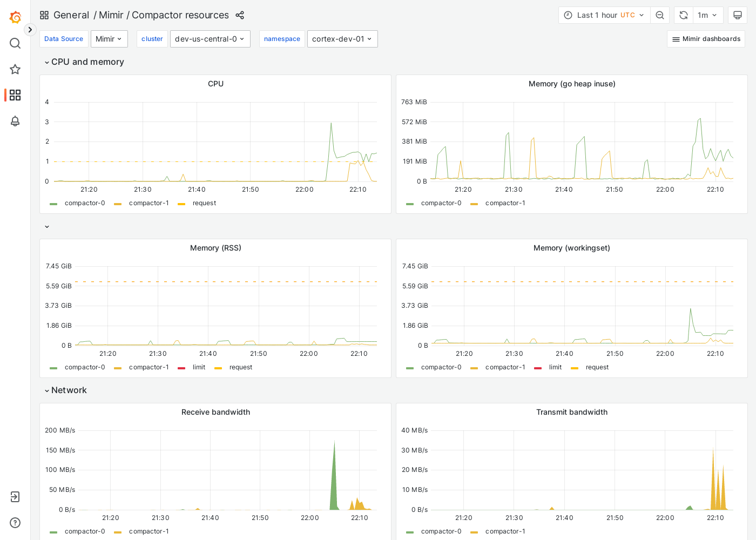Screen dimensions: 756x540
Task: Open the dev-us-central-0 cluster dropdown
Action: (x=210, y=39)
